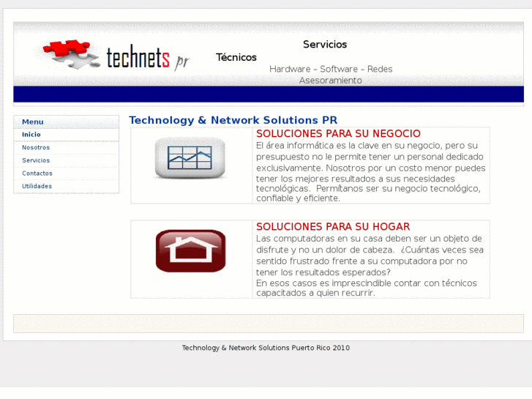Open Servicios in the sidebar menu
The height and width of the screenshot is (399, 532).
pyautogui.click(x=66, y=160)
